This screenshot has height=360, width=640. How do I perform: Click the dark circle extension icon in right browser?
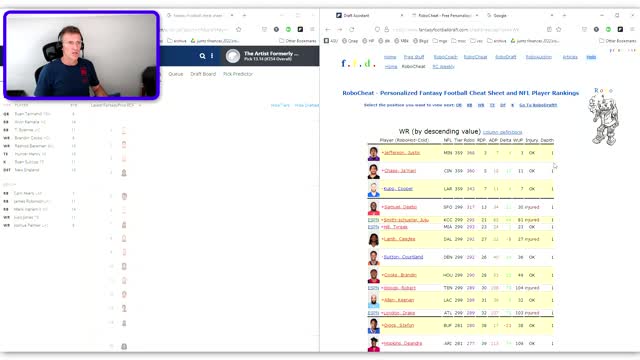[596, 29]
